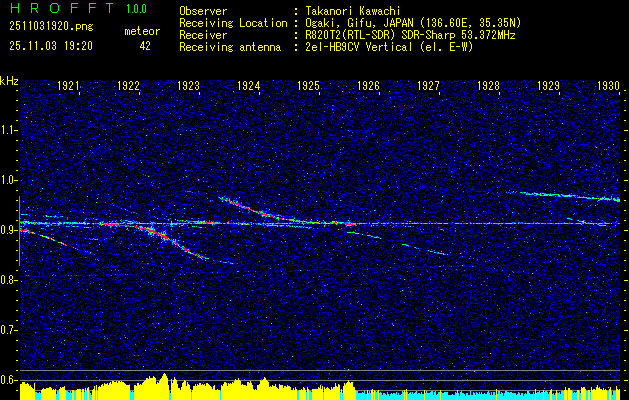Click the 1921 time axis marker
The image size is (629, 400).
point(69,86)
